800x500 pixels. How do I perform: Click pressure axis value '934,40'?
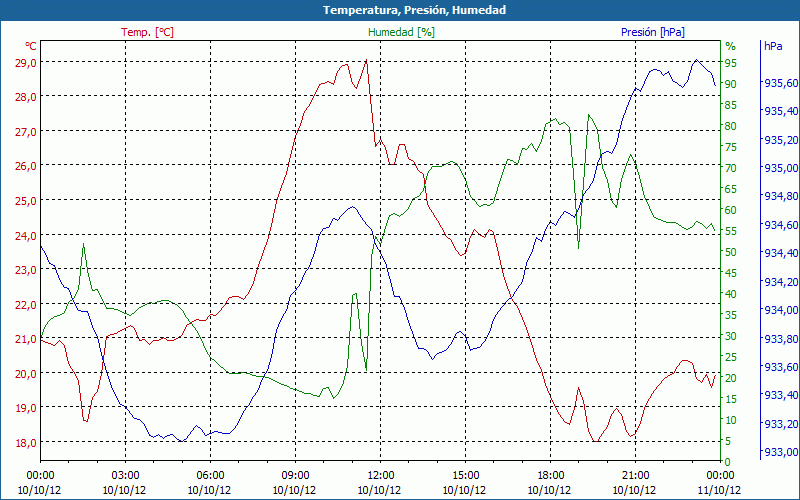[x=782, y=253]
